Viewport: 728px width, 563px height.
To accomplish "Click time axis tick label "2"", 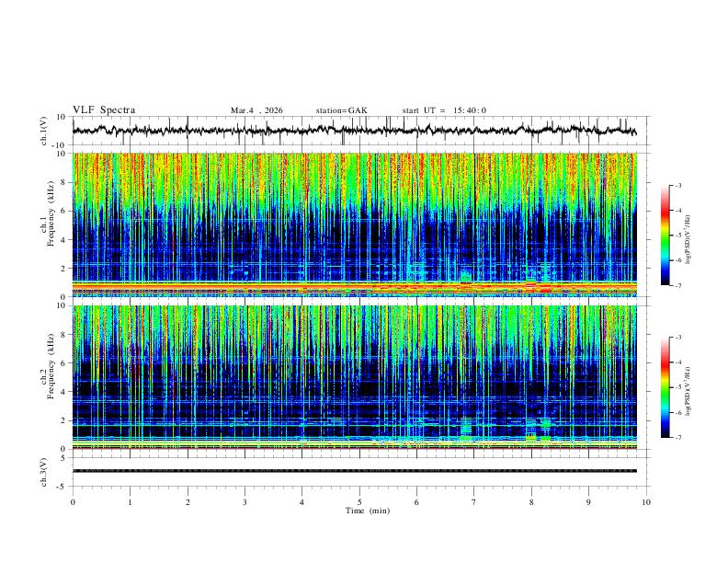I will pos(188,502).
